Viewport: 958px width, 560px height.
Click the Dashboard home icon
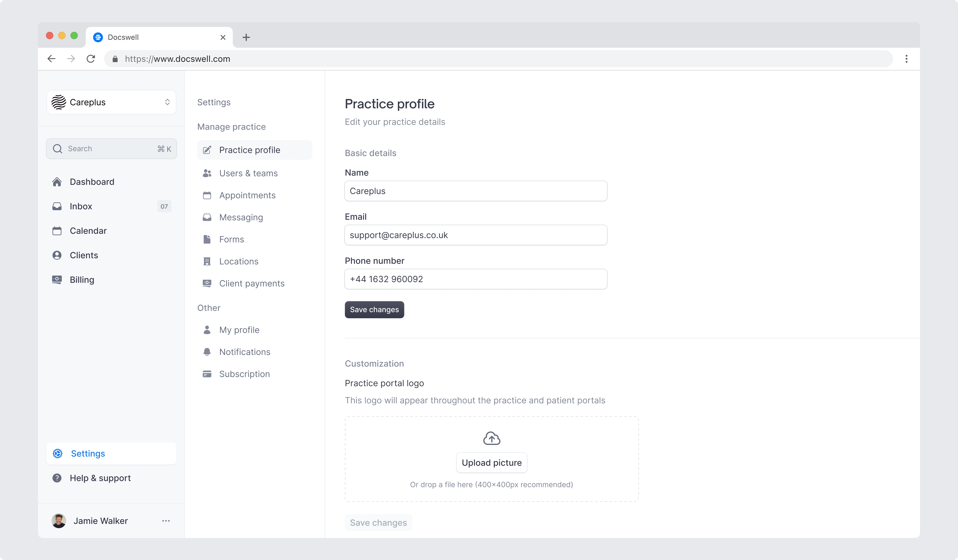[57, 182]
